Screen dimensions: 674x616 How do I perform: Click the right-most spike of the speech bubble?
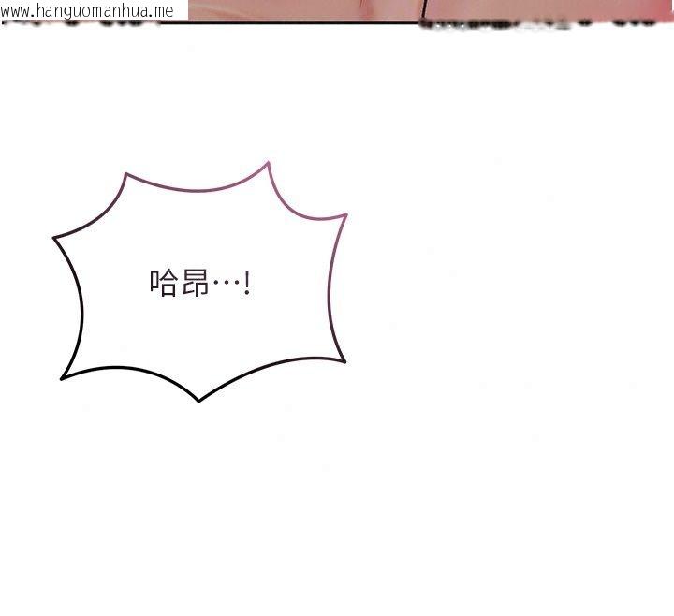pos(346,214)
